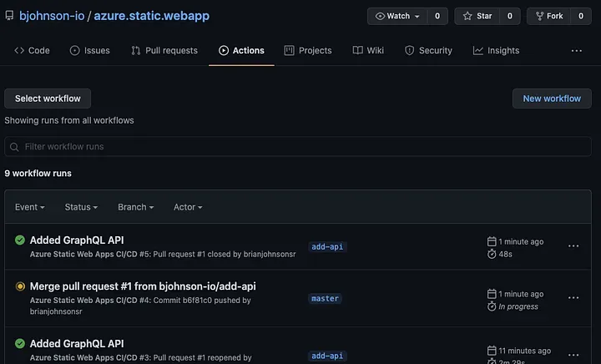Click the '9 workflow runs' count text
The height and width of the screenshot is (364, 601).
(x=38, y=173)
